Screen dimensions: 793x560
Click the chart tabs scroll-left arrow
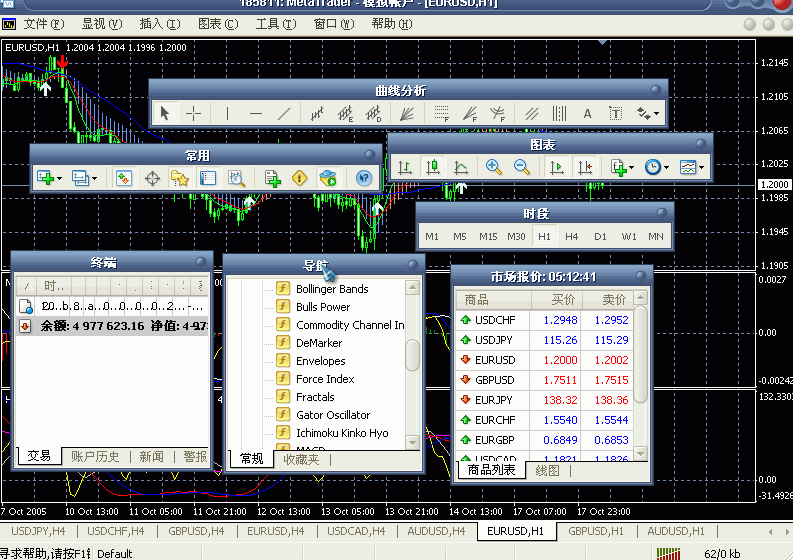(771, 532)
